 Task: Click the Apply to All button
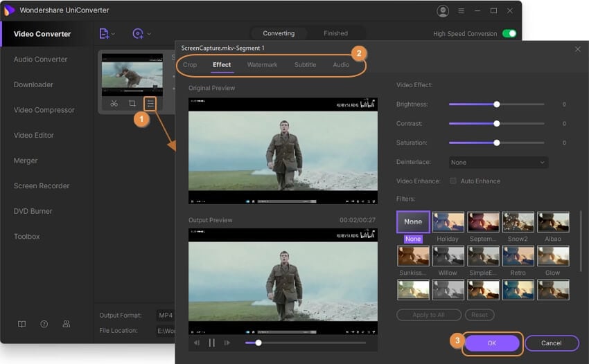[x=429, y=315]
